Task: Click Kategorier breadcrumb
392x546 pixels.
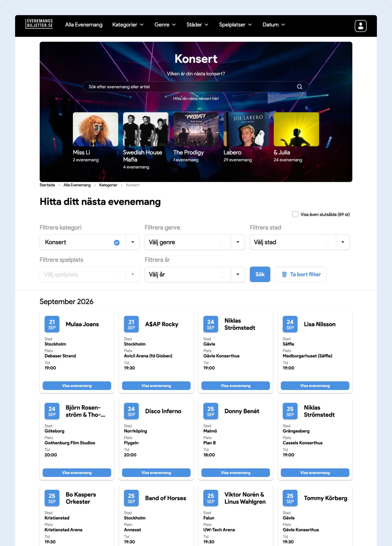Action: click(108, 185)
